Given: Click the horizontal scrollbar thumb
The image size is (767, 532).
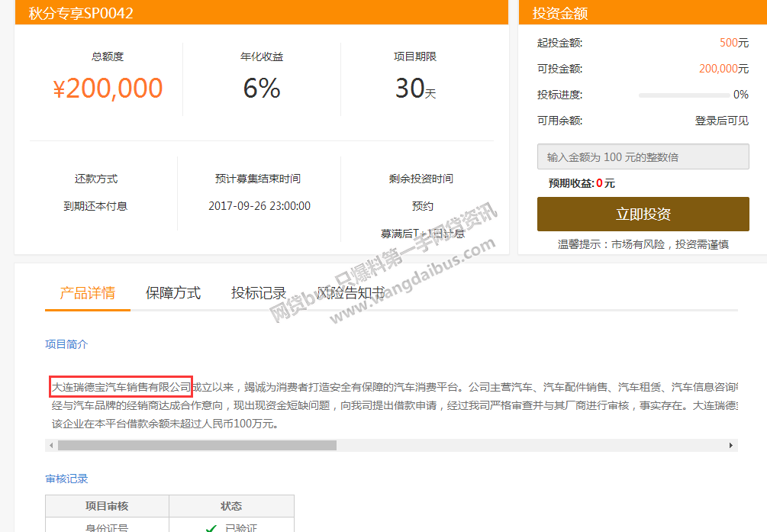Looking at the screenshot, I should (x=197, y=446).
